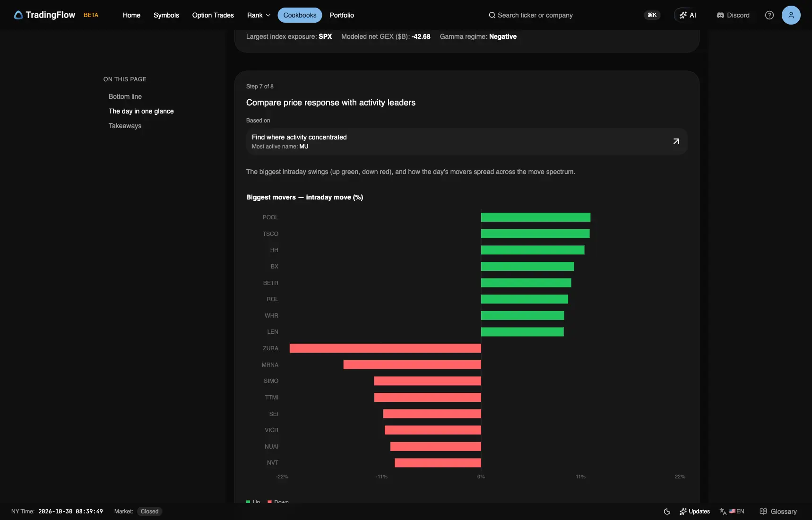Click the MRNA red bar
The width and height of the screenshot is (812, 520).
click(x=412, y=365)
